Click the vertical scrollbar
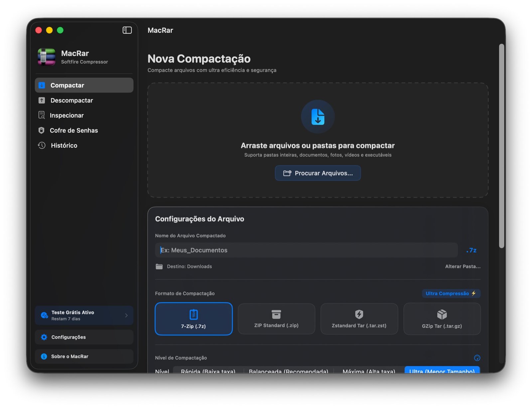The image size is (532, 408). click(501, 146)
